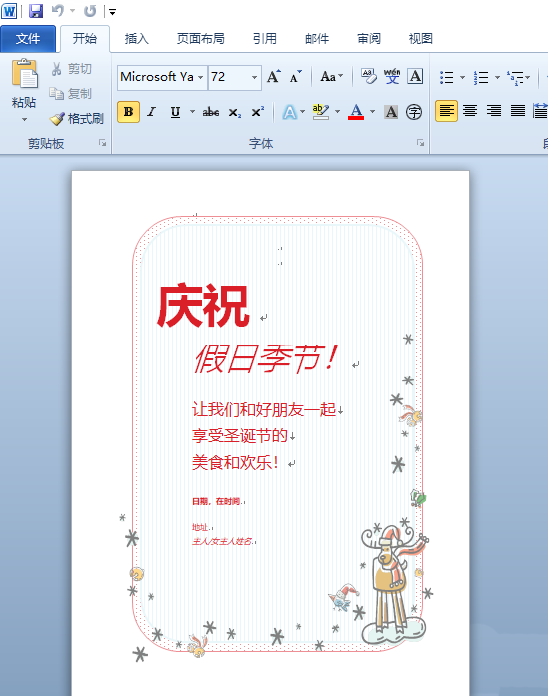The image size is (548, 696).
Task: Expand text effects dropdown arrow
Action: point(303,111)
